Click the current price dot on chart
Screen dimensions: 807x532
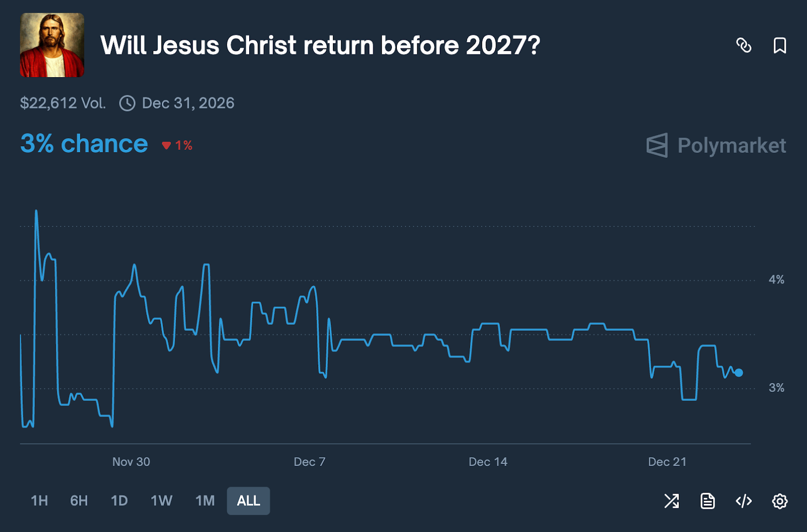pos(738,373)
